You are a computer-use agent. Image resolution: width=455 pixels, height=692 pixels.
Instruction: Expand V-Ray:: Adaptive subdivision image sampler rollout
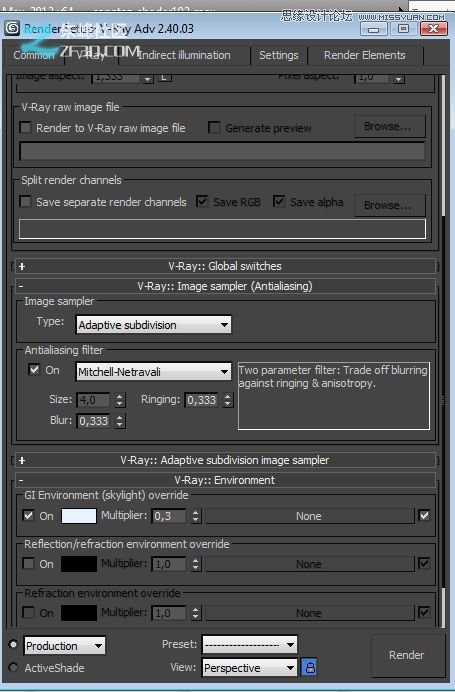pyautogui.click(x=225, y=460)
